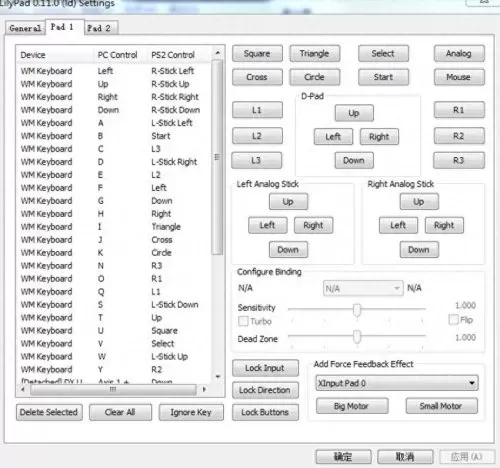Click the Mouse binding button
This screenshot has height=468, width=500.
coord(459,77)
